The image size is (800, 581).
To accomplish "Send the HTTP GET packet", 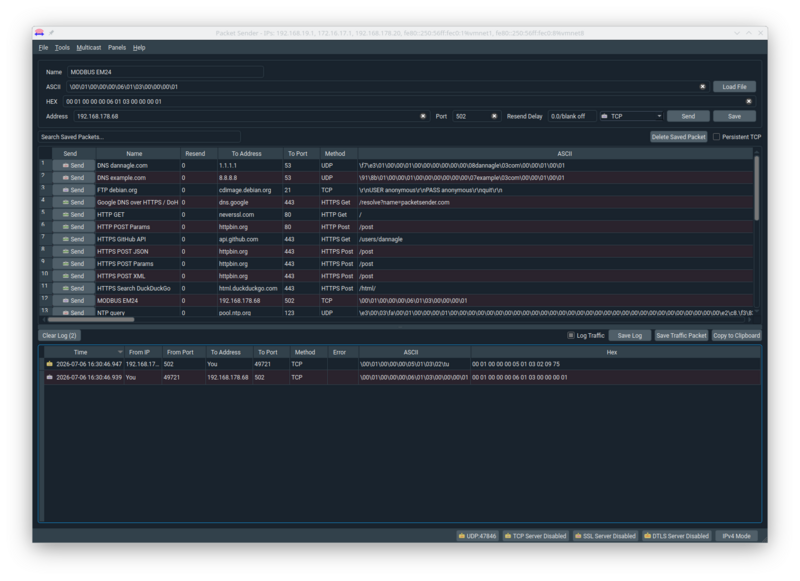I will 73,214.
